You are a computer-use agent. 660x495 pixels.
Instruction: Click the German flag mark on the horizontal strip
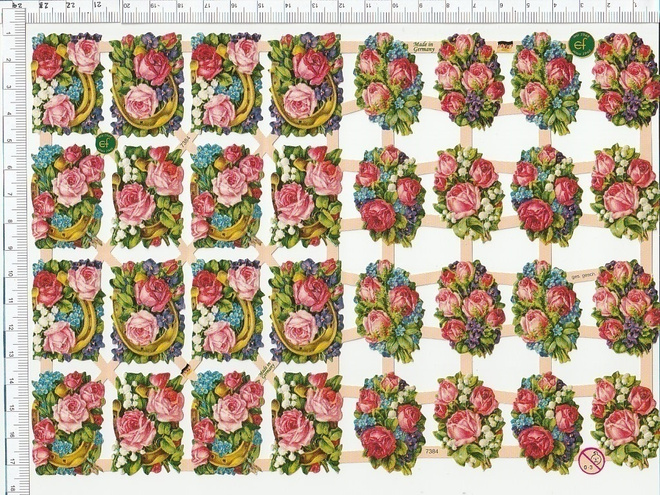click(503, 45)
